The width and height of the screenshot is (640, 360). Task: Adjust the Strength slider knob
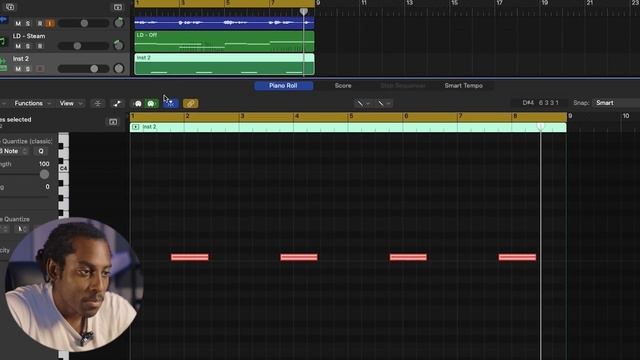pyautogui.click(x=44, y=174)
